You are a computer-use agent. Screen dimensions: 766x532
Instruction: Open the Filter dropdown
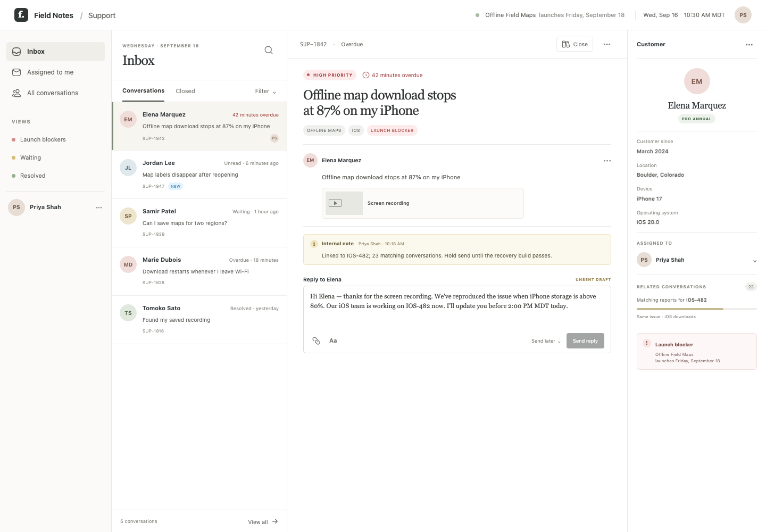tap(265, 92)
